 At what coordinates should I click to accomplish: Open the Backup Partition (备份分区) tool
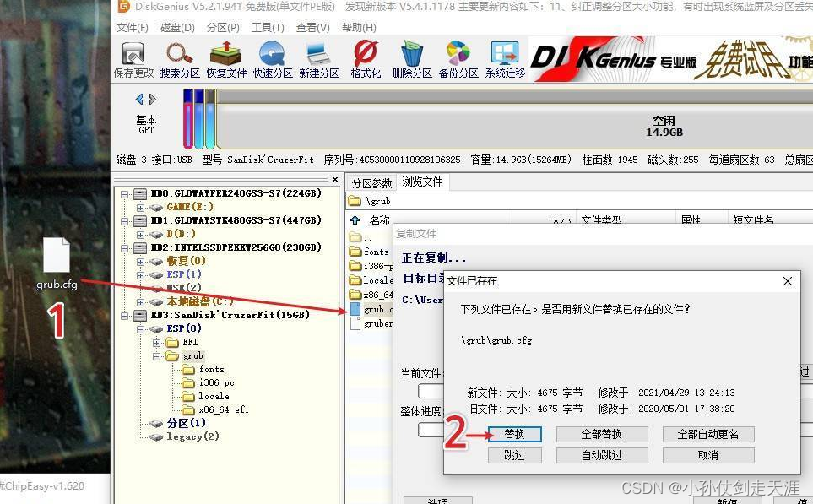(x=458, y=60)
